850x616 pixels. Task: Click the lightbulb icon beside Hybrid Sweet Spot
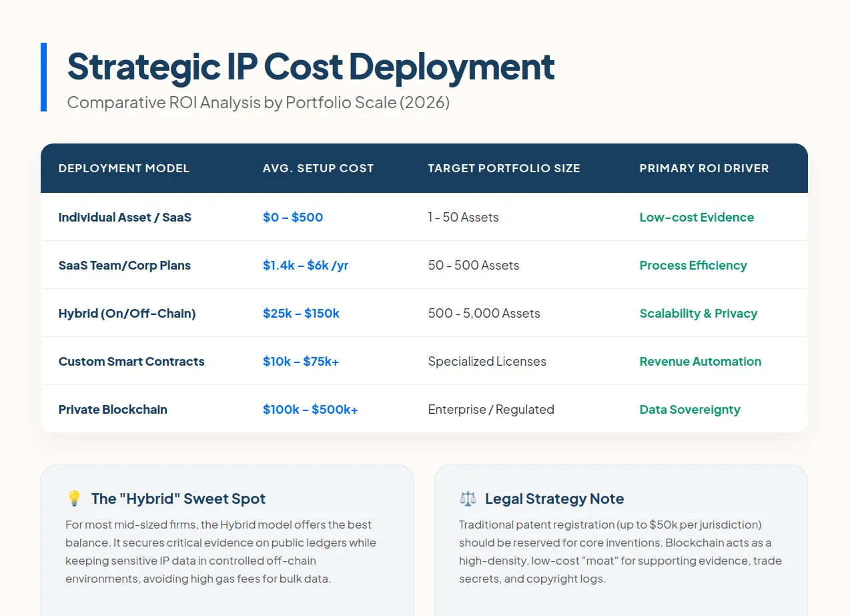pyautogui.click(x=74, y=499)
